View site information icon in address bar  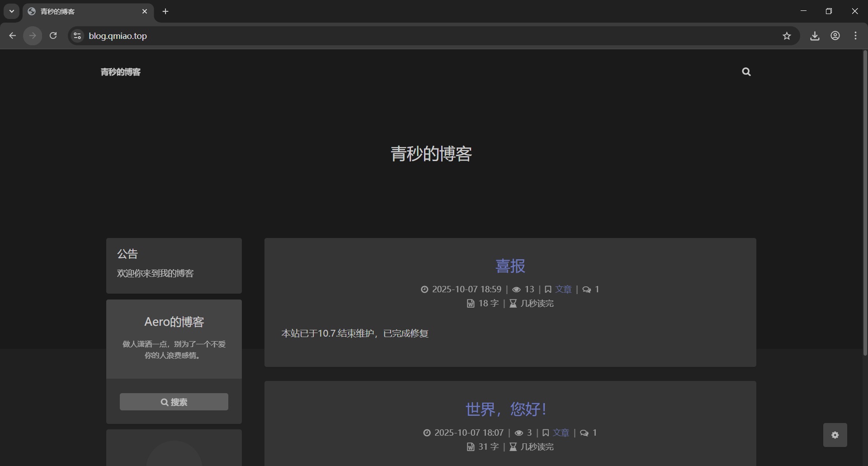click(77, 36)
